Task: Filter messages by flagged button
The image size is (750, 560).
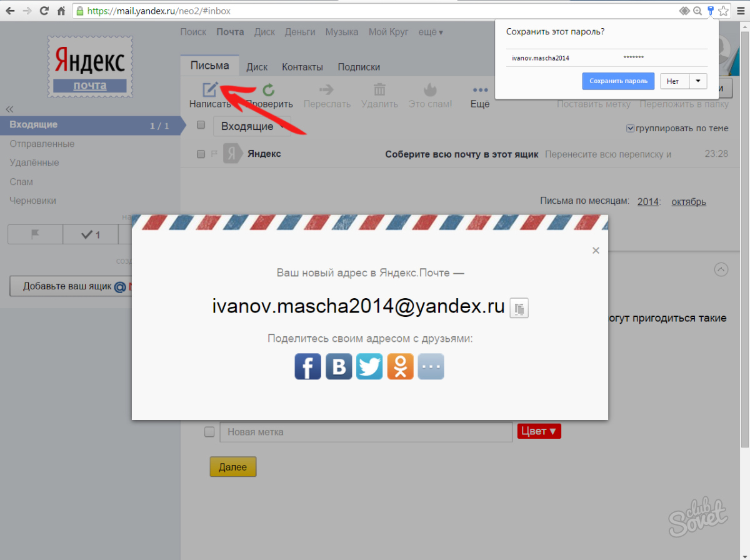Action: click(x=35, y=234)
